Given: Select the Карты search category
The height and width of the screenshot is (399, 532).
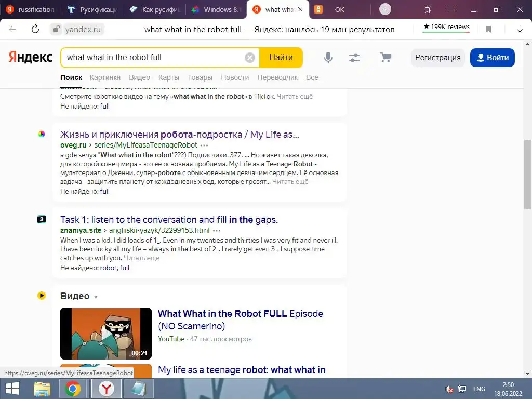Looking at the screenshot, I should click(x=169, y=77).
